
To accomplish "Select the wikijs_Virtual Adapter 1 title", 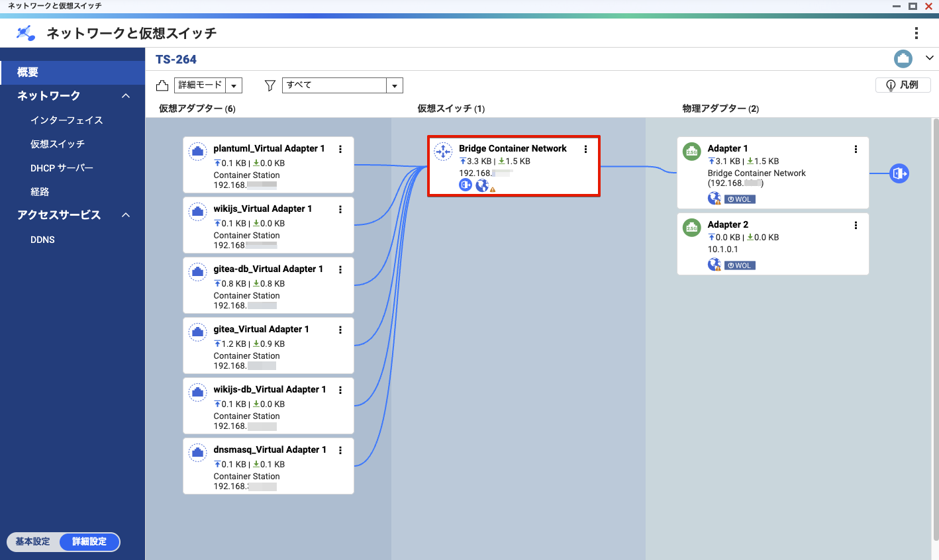I will click(262, 209).
